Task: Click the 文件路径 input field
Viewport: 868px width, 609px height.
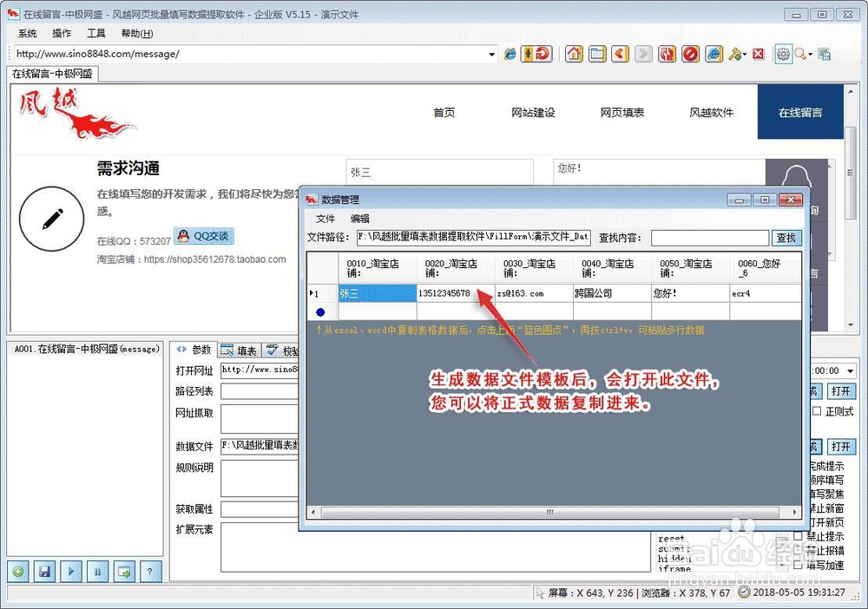Action: click(473, 238)
